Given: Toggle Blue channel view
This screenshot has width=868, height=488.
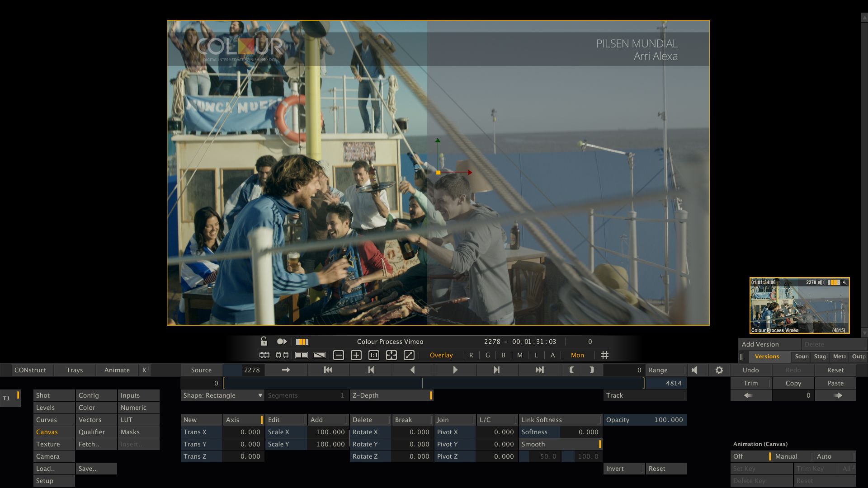Looking at the screenshot, I should (504, 355).
